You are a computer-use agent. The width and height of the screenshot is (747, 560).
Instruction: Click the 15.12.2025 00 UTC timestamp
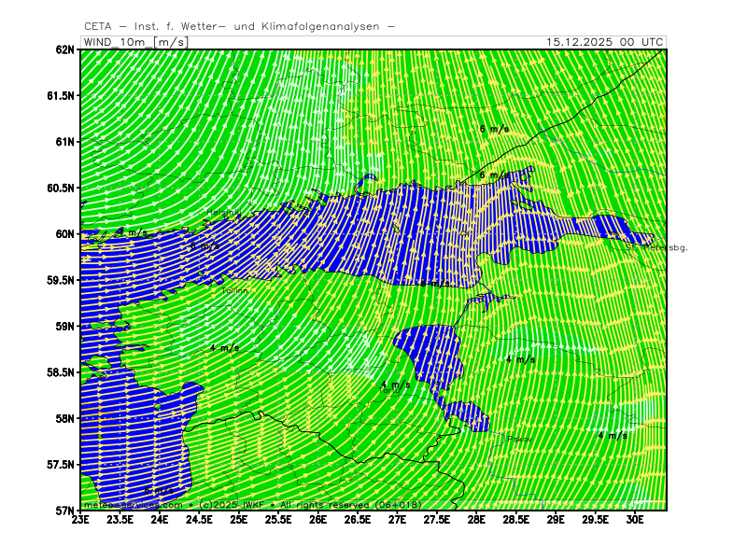(x=605, y=42)
